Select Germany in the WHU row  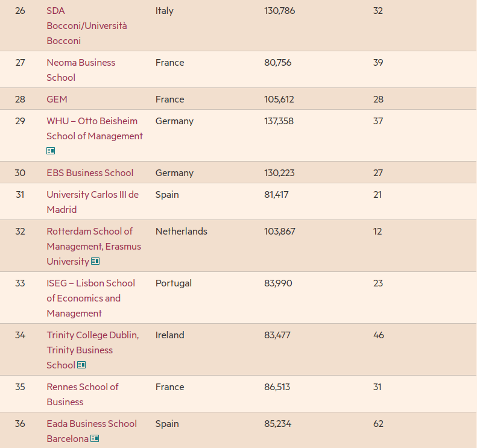[x=174, y=121]
